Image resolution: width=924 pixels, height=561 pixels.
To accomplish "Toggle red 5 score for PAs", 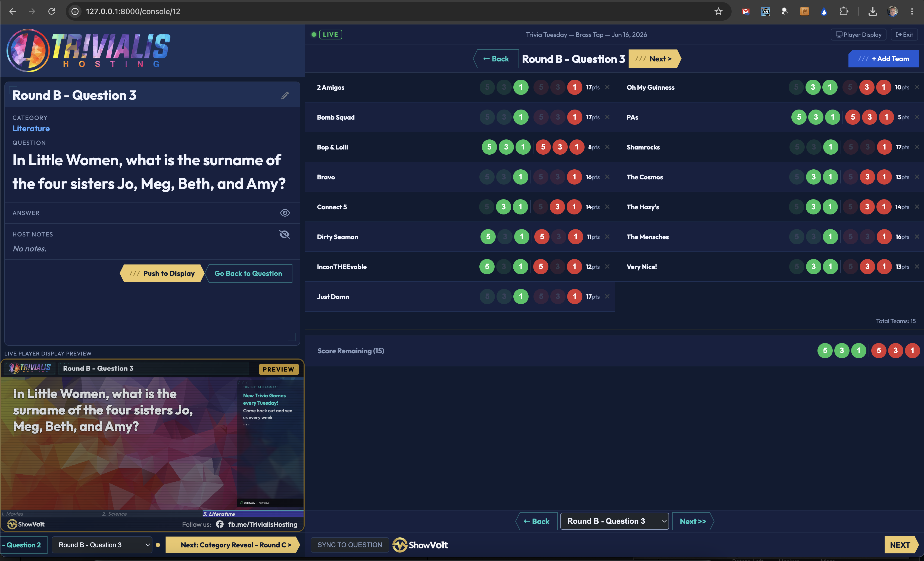I will tap(853, 117).
